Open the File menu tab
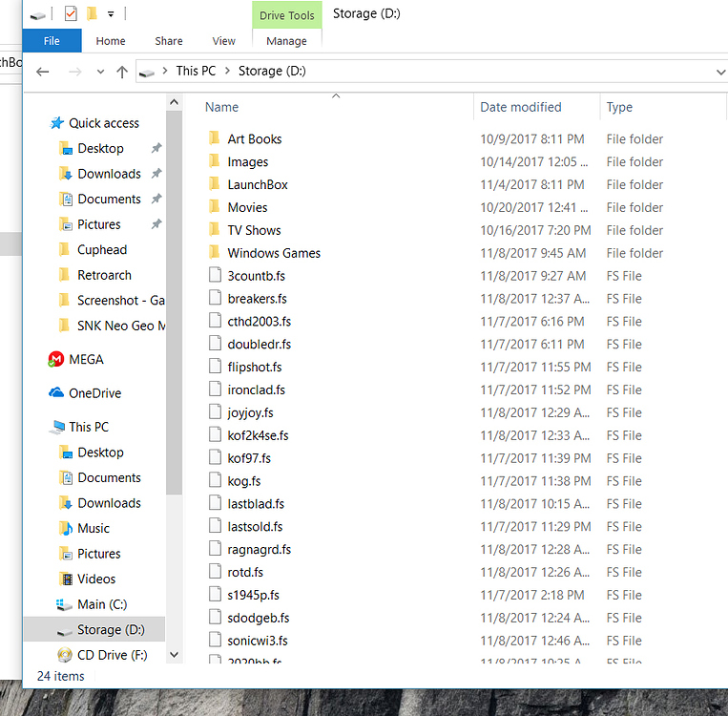 point(52,41)
